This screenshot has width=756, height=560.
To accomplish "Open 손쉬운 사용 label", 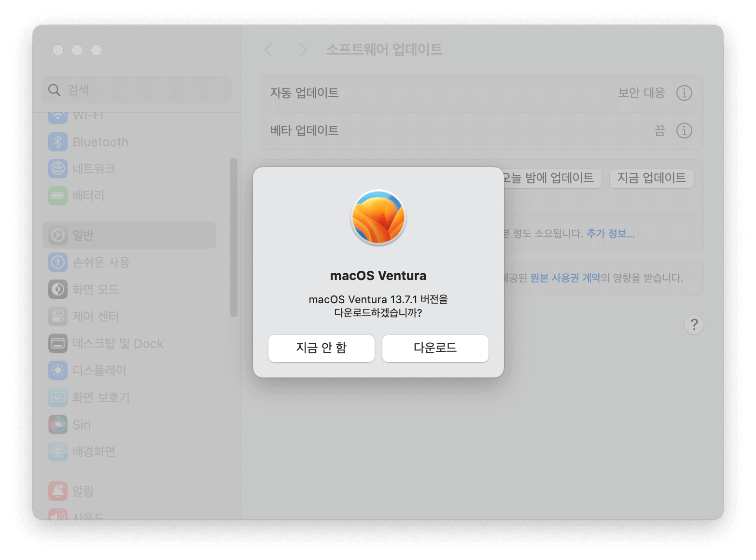I will [101, 262].
